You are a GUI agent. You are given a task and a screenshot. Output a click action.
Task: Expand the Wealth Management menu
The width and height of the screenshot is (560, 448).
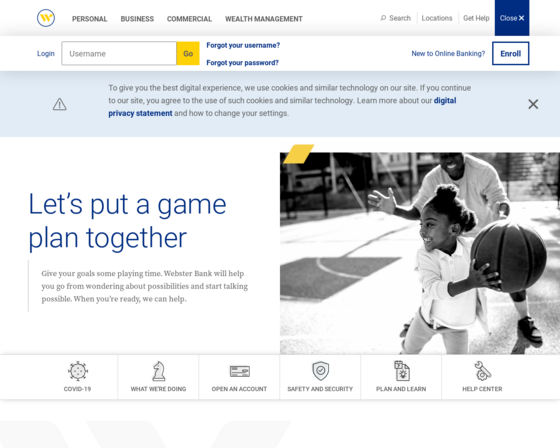(x=264, y=19)
